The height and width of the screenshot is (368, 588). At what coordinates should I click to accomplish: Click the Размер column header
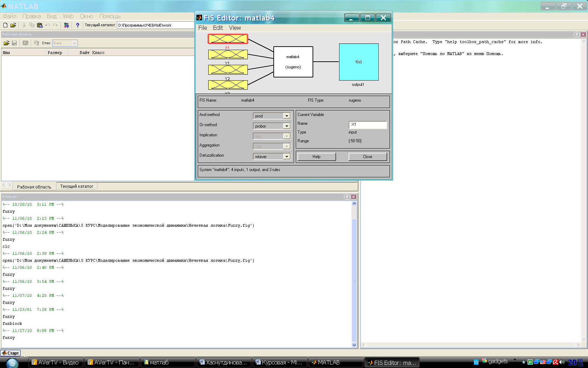(x=57, y=53)
